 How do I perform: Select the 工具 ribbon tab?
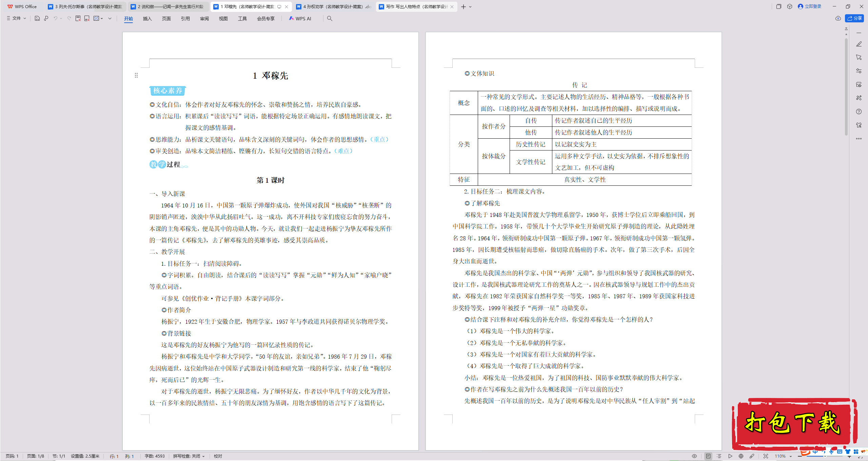pyautogui.click(x=242, y=19)
